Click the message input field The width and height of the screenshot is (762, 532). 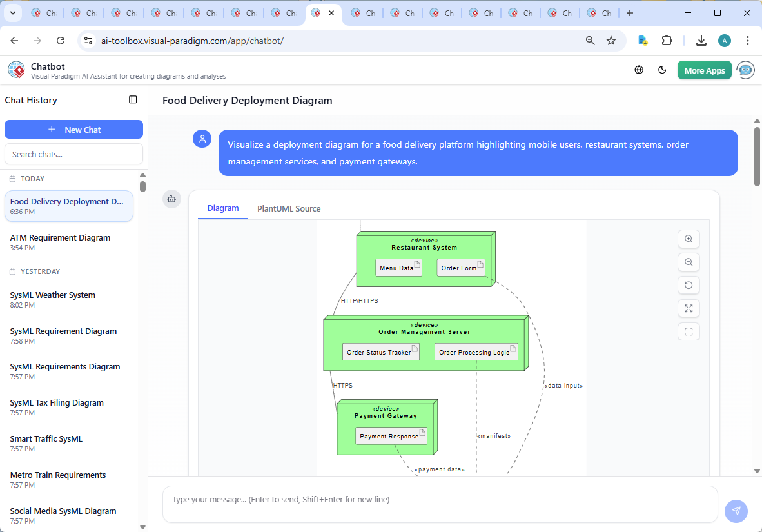440,504
